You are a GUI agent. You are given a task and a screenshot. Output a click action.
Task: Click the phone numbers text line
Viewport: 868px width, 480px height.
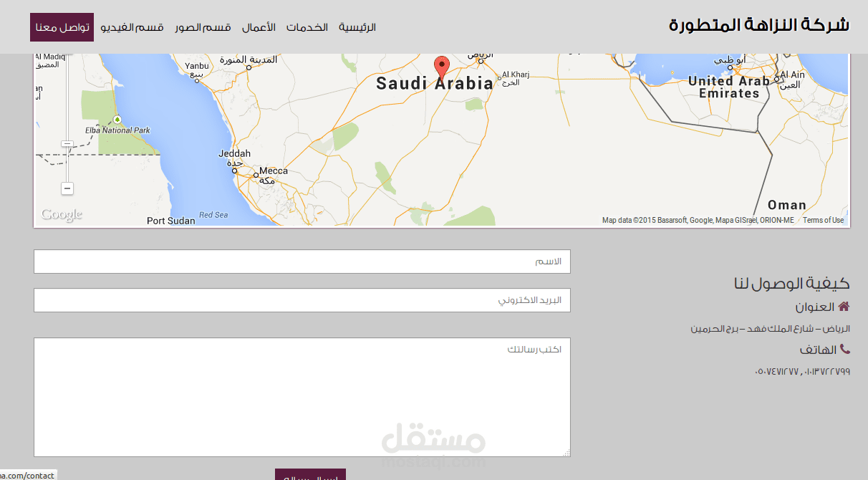click(802, 371)
